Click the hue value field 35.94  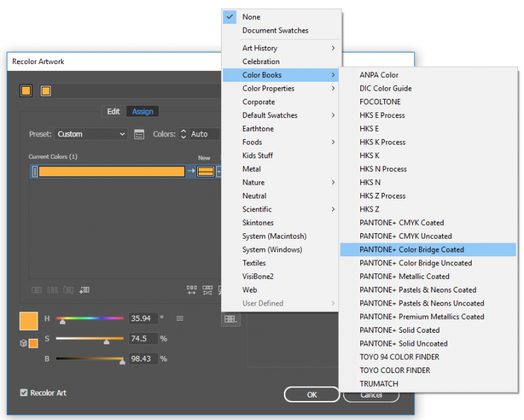143,318
